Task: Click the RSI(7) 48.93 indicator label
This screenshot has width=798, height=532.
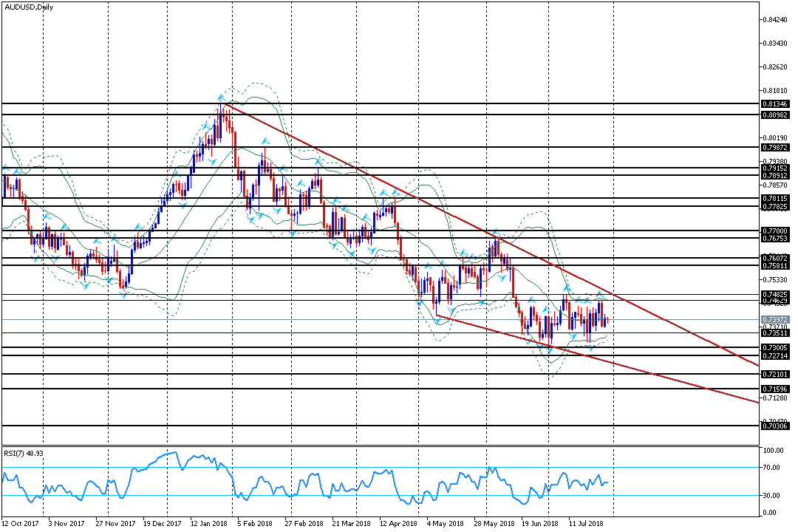Action: (x=24, y=453)
